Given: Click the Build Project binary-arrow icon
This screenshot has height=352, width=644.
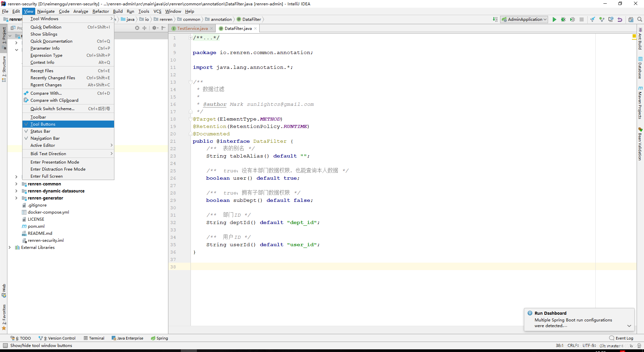Looking at the screenshot, I should tap(495, 19).
